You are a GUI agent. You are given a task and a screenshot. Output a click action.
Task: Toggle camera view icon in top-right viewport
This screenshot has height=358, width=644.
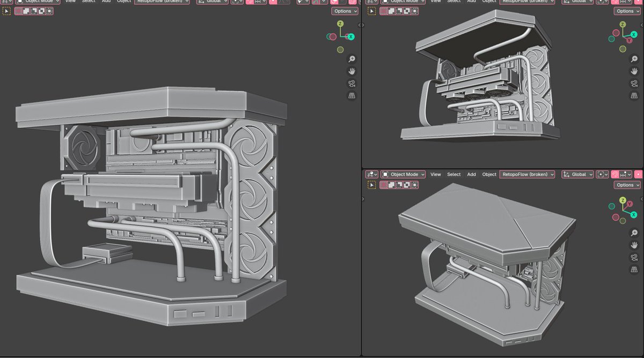[x=634, y=84]
